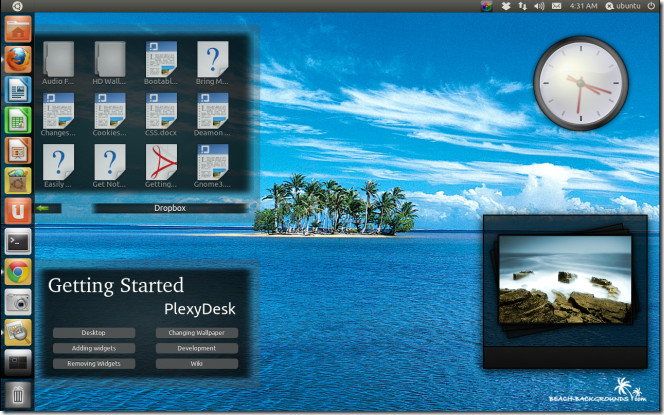Screen dimensions: 664x415
Task: Open Home Folder from the launcher
Action: (18, 29)
